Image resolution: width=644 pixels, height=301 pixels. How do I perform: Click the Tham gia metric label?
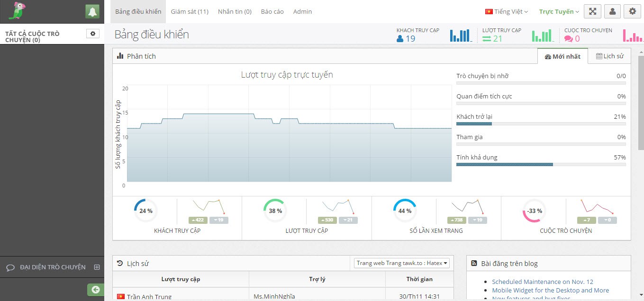[471, 137]
